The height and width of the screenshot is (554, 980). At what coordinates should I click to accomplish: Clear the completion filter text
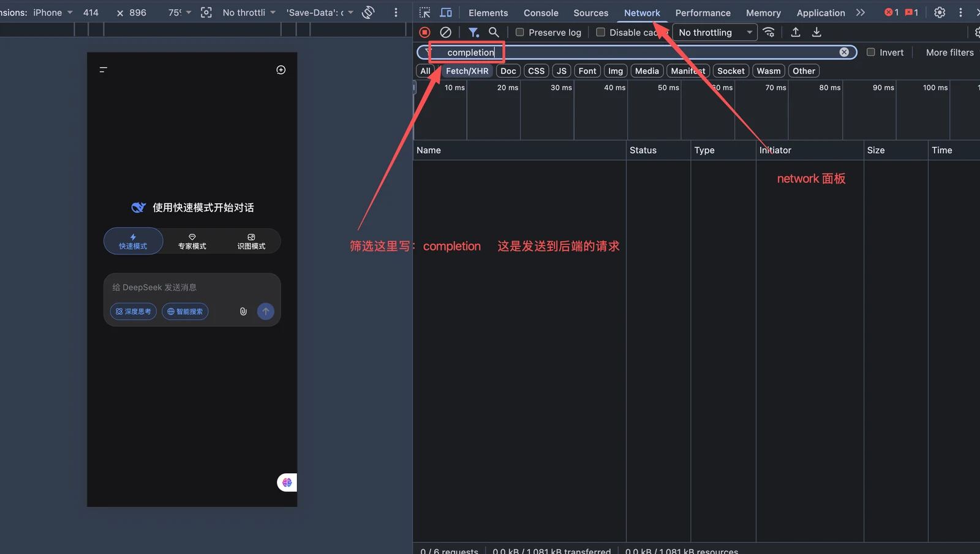(844, 52)
